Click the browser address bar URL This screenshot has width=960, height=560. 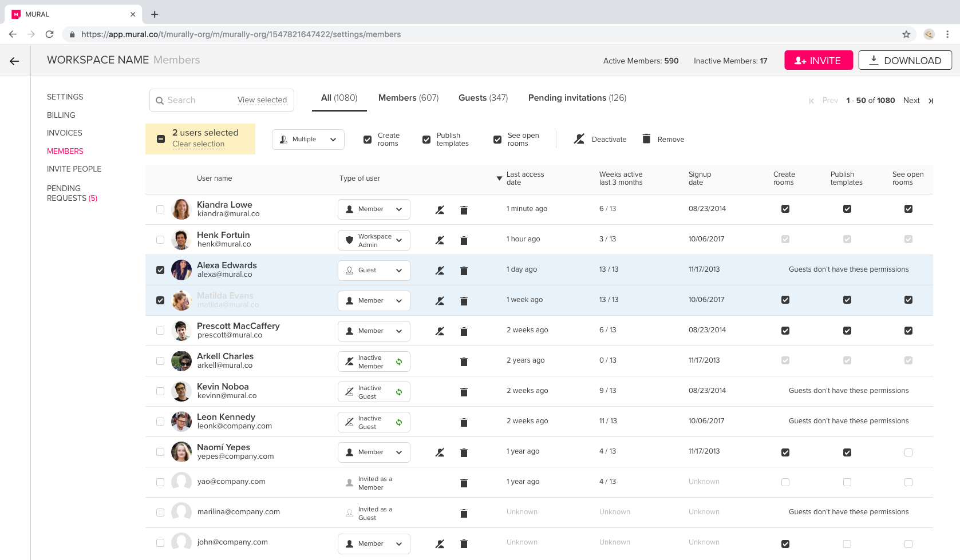click(x=241, y=34)
